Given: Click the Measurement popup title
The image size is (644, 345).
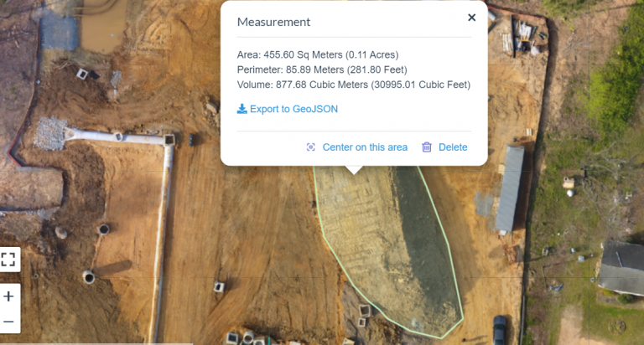Looking at the screenshot, I should click(x=273, y=22).
